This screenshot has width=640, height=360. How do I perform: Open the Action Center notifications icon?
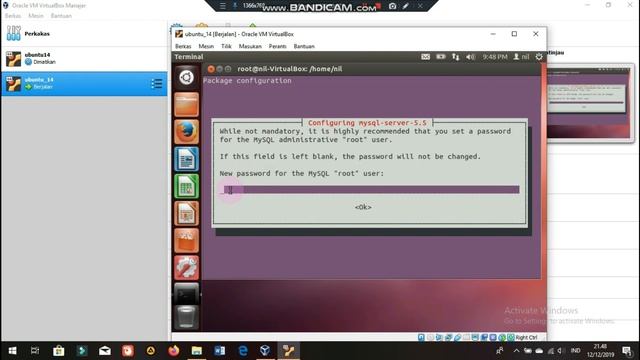coord(627,351)
